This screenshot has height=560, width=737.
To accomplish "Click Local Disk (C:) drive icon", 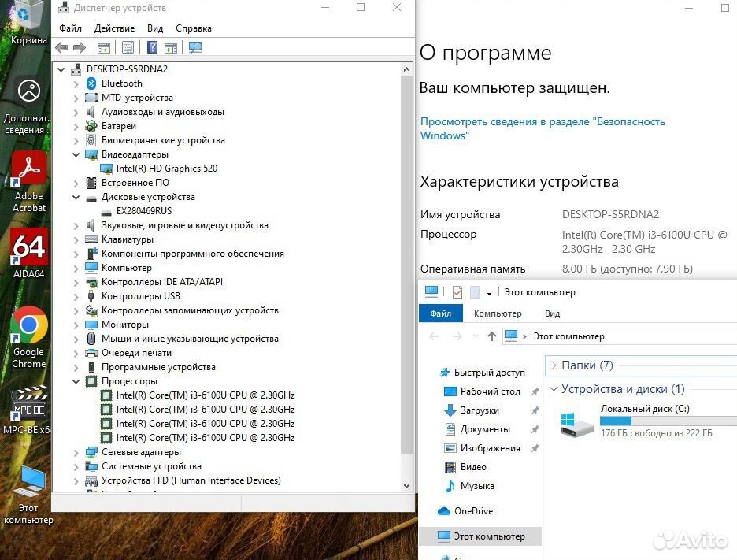I will [x=577, y=424].
